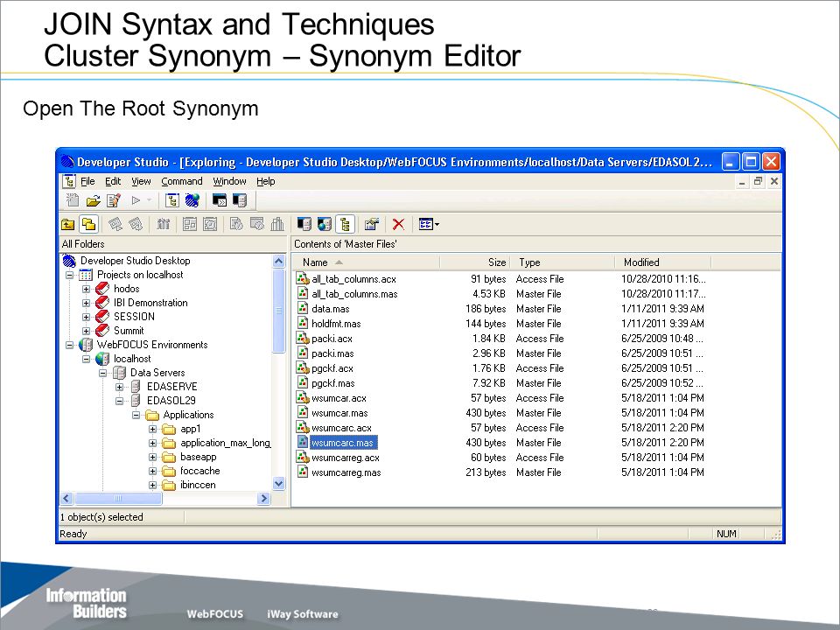Select the EDASOL29 server in tree
Image resolution: width=840 pixels, height=630 pixels.
(x=171, y=401)
